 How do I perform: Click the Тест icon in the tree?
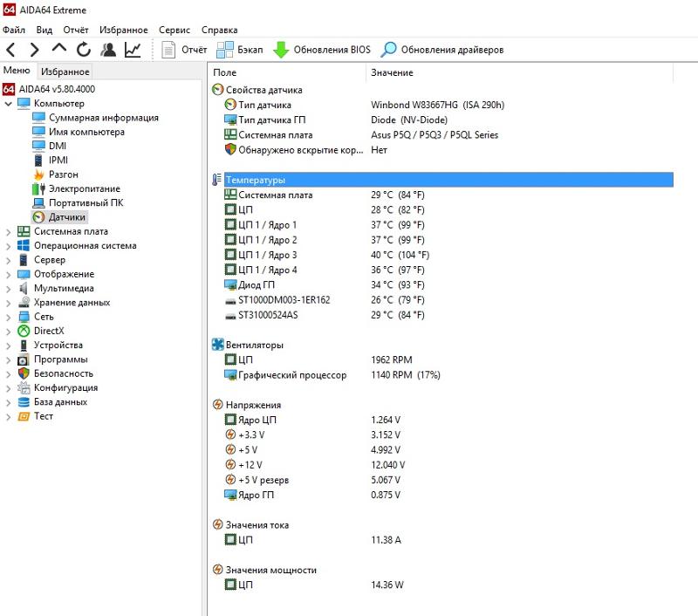(24, 416)
